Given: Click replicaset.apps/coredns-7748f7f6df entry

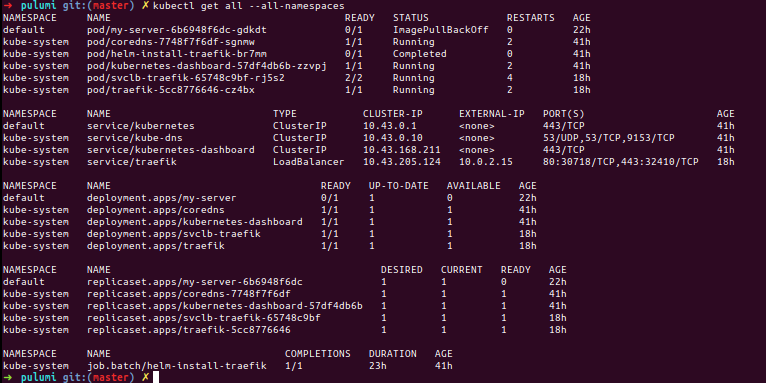Looking at the screenshot, I should (x=189, y=294).
